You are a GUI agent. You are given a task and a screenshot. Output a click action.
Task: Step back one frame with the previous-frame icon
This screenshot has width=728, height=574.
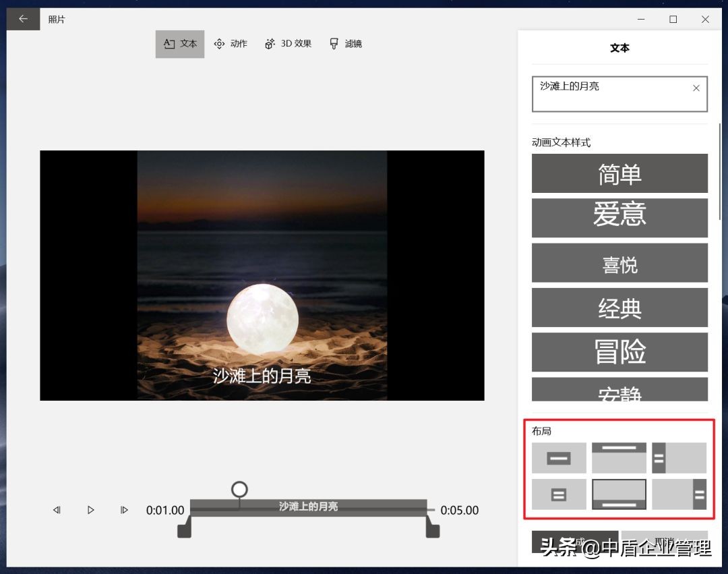point(57,510)
